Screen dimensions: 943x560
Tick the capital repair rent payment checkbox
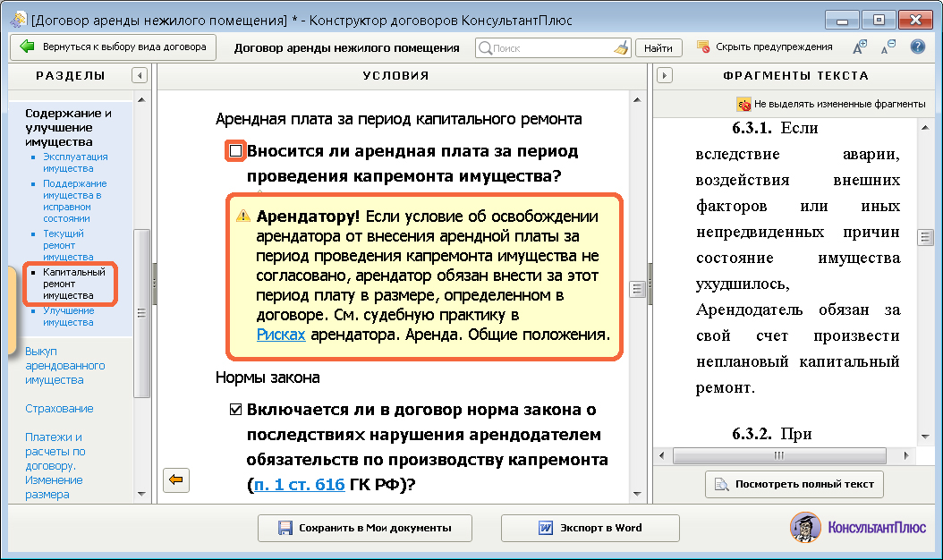point(236,150)
